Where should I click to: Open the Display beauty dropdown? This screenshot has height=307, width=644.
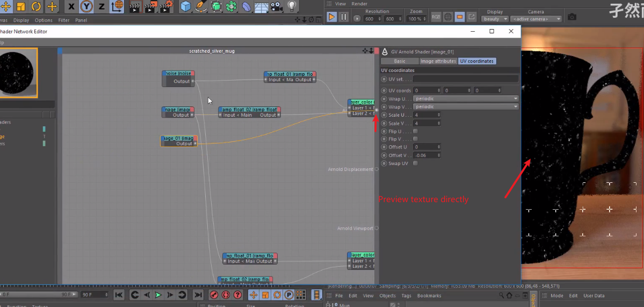[x=495, y=19]
